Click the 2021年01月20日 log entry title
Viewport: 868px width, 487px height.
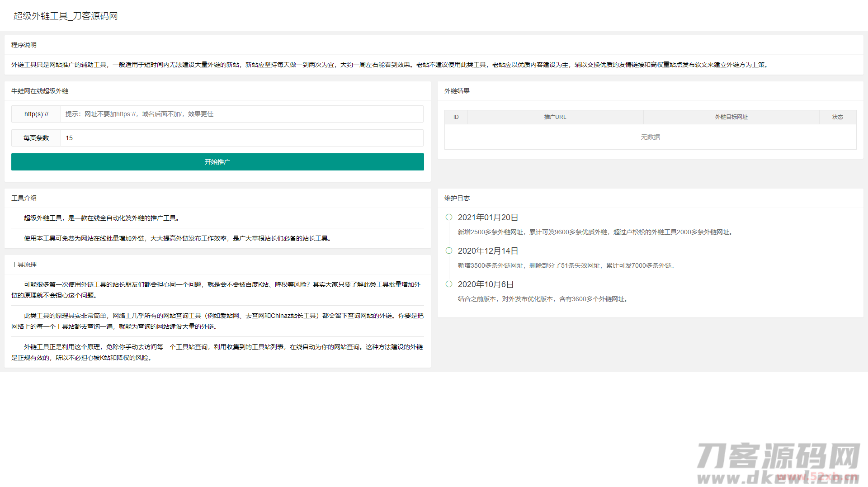(487, 217)
